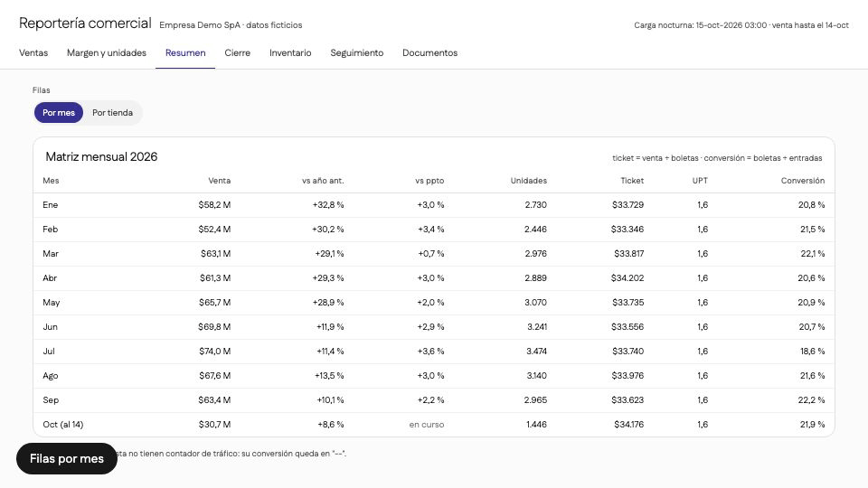This screenshot has width=868, height=488.
Task: Switch to Margen y unidades tab
Action: tap(107, 52)
